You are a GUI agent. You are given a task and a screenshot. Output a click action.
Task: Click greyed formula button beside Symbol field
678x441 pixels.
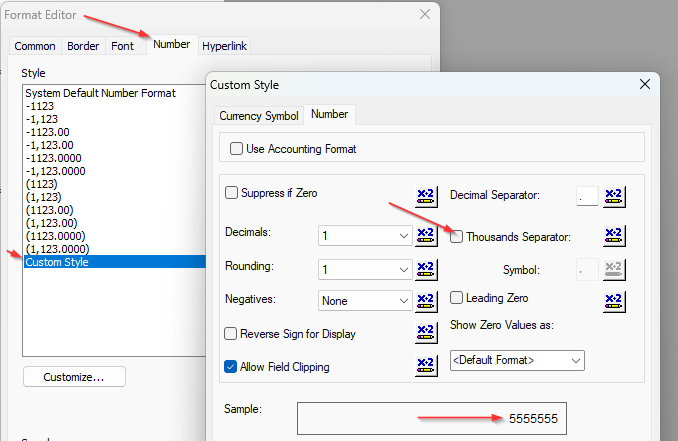(614, 269)
